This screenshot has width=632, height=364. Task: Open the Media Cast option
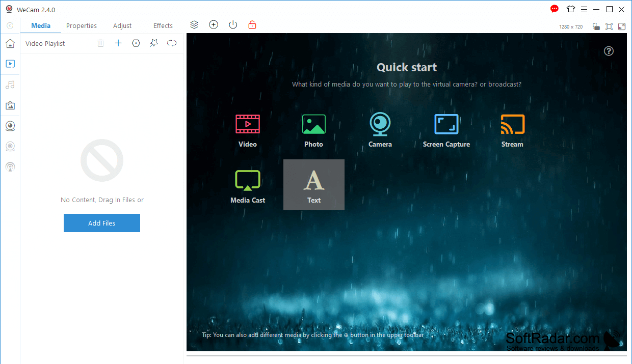pyautogui.click(x=248, y=186)
